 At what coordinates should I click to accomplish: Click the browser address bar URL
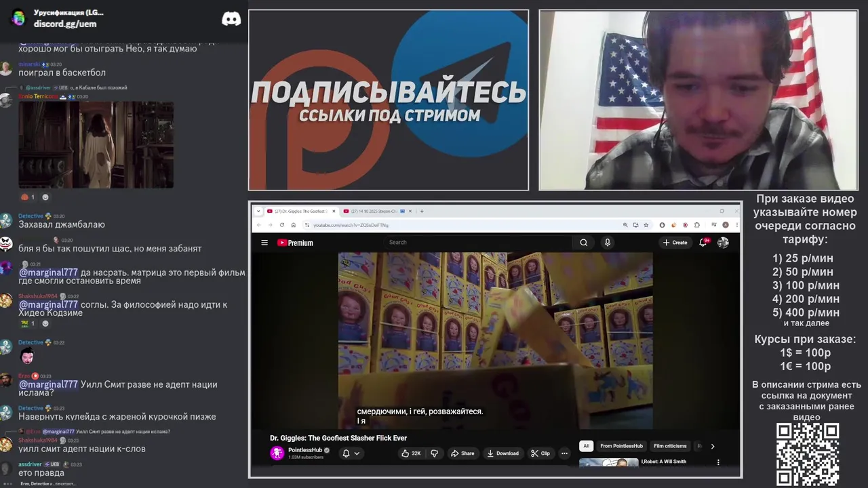point(351,225)
